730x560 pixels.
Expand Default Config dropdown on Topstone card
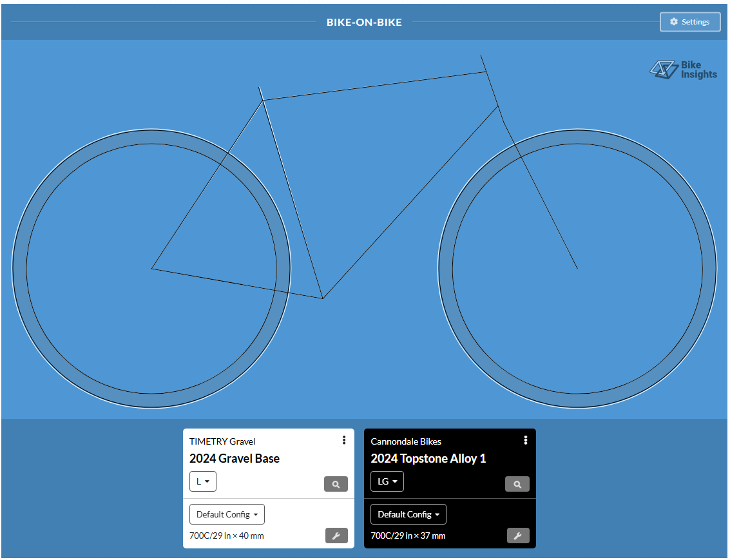408,514
